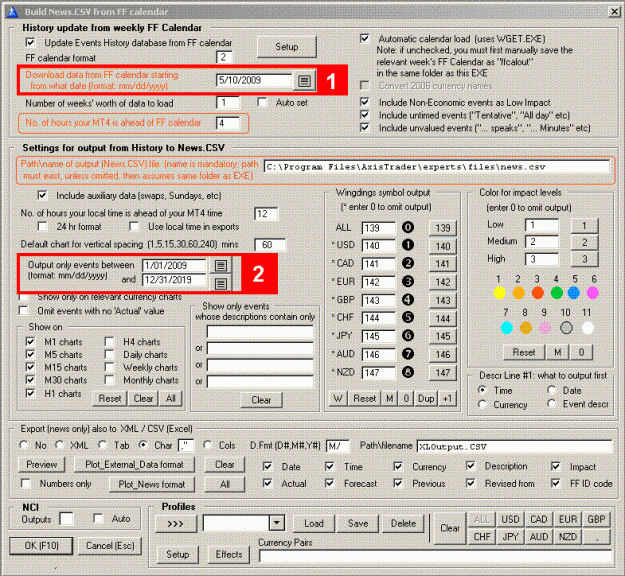Open the Profiles dropdown list
The height and width of the screenshot is (576, 625).
click(277, 523)
